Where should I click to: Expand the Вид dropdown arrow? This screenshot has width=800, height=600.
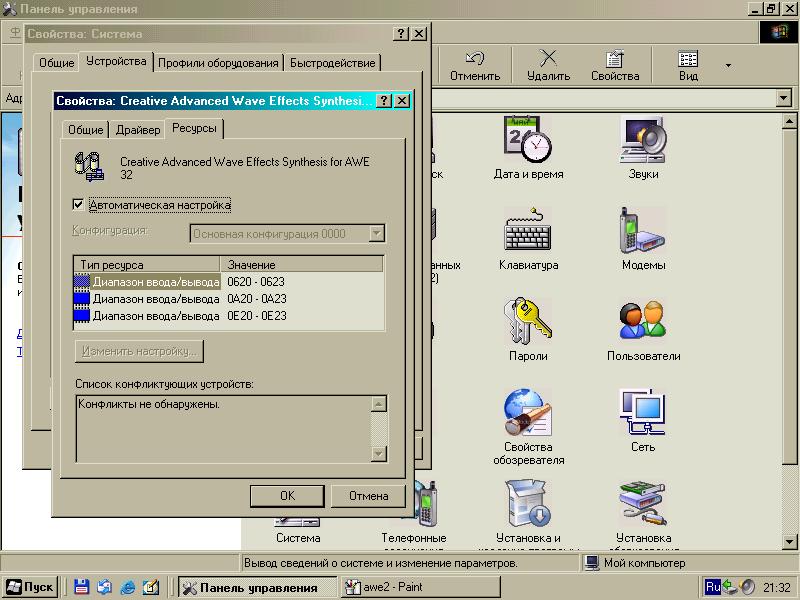[728, 65]
